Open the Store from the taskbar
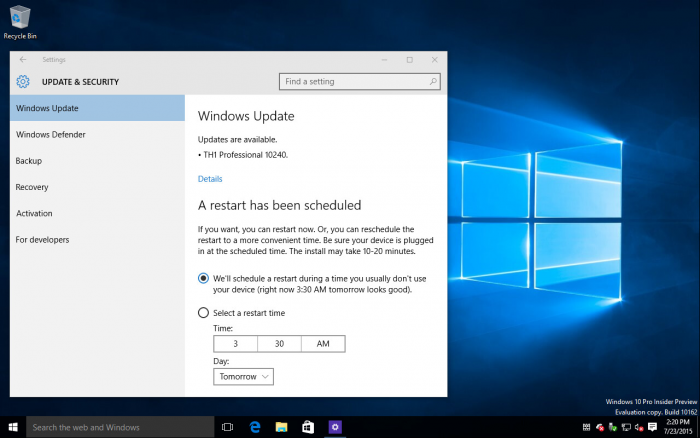 tap(308, 427)
